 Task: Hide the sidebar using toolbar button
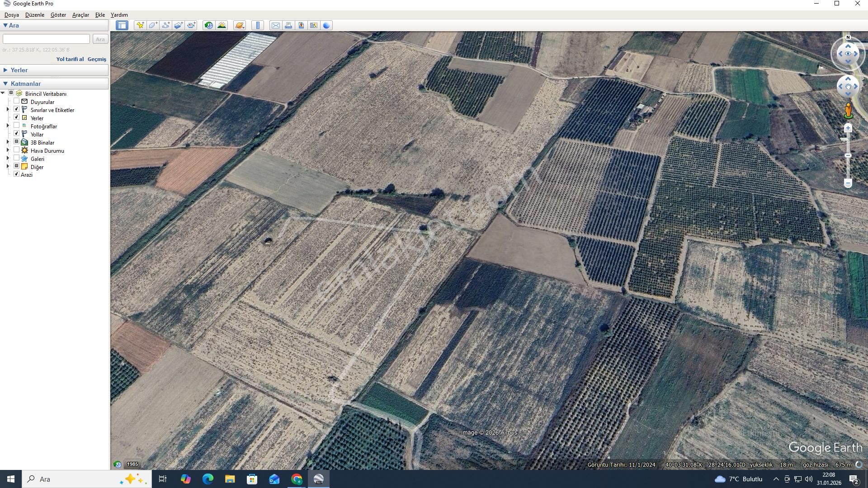coord(122,25)
